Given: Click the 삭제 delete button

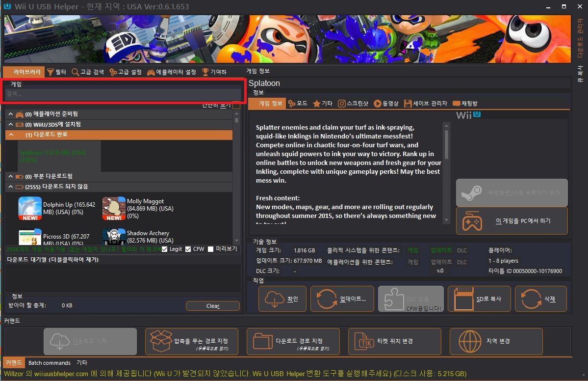Looking at the screenshot, I should [541, 299].
